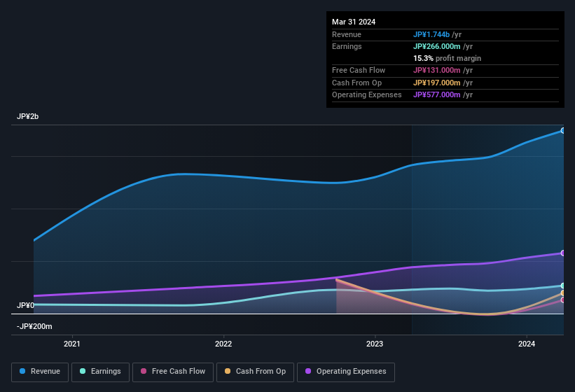The image size is (575, 392).
Task: Click the JP¥2b y-axis label
Action: [27, 116]
